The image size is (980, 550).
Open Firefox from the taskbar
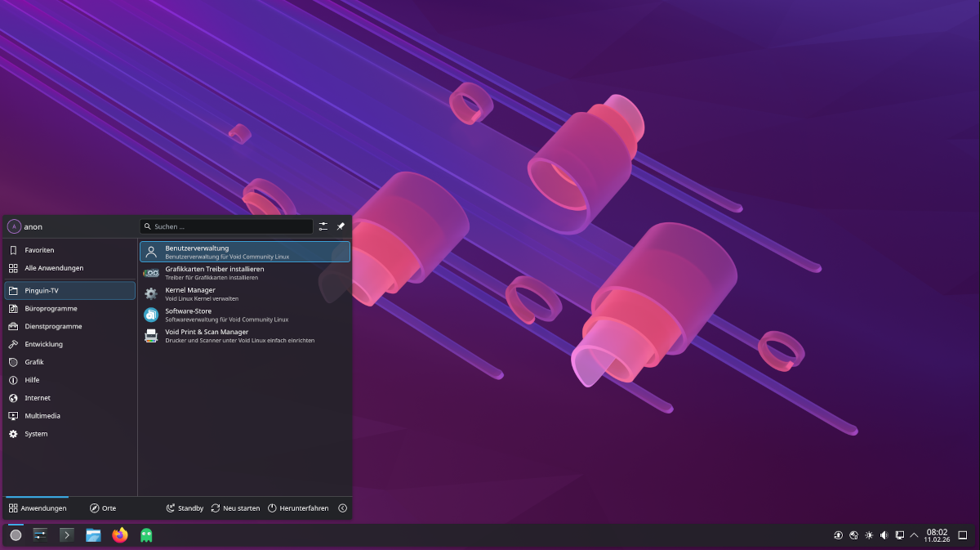click(120, 535)
